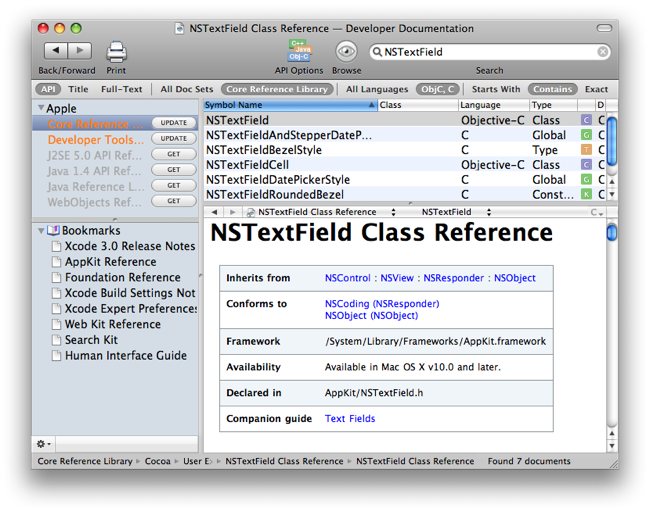This screenshot has height=512, width=650.
Task: Clear the search field with the X icon
Action: [x=603, y=52]
